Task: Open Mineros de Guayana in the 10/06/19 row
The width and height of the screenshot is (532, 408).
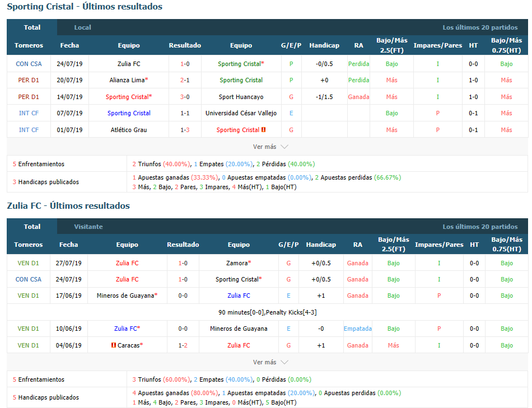Action: tap(239, 329)
